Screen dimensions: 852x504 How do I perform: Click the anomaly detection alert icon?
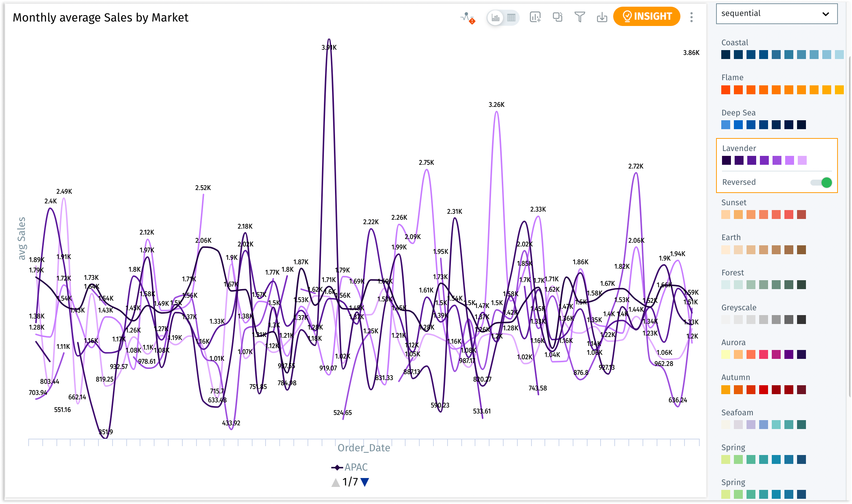tap(467, 17)
